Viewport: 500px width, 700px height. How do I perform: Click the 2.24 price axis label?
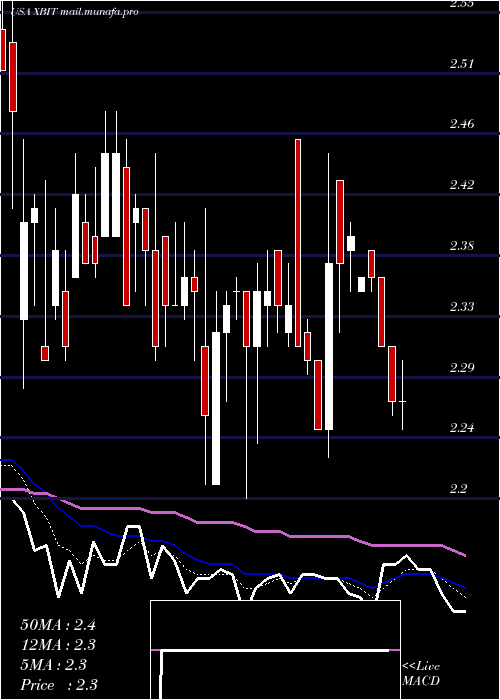click(462, 428)
